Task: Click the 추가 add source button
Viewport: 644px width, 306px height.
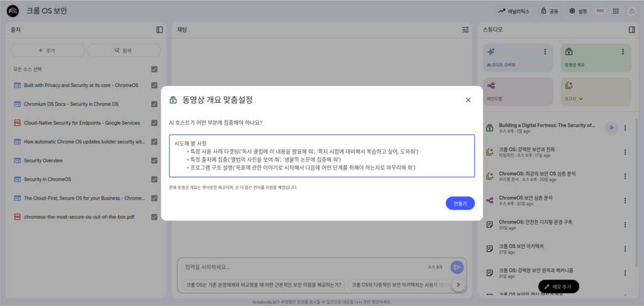Action: coord(47,50)
